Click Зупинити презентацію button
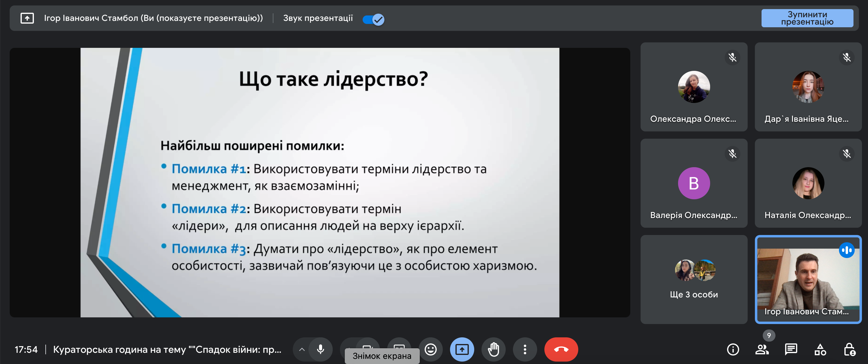 click(x=807, y=18)
